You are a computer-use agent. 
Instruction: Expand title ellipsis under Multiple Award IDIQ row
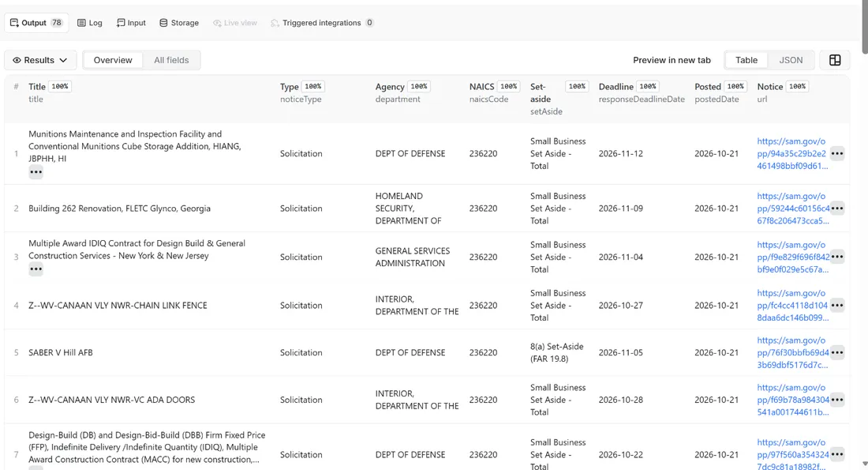[36, 269]
